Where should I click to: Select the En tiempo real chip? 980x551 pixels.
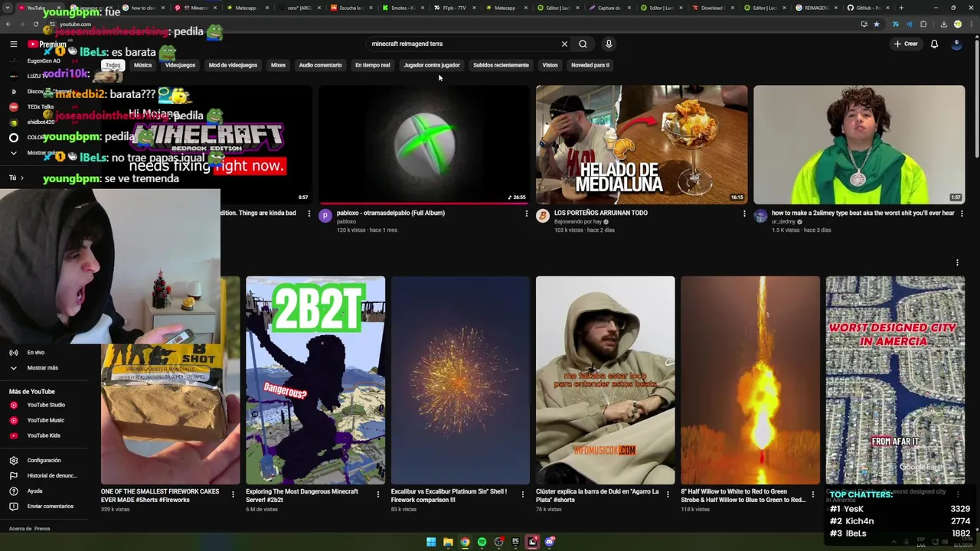click(372, 65)
